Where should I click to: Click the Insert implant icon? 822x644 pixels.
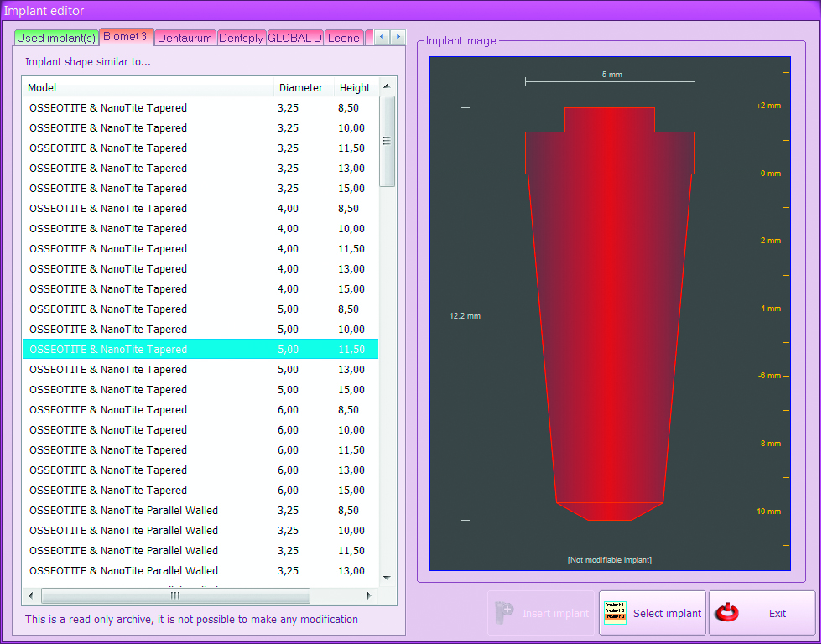504,613
